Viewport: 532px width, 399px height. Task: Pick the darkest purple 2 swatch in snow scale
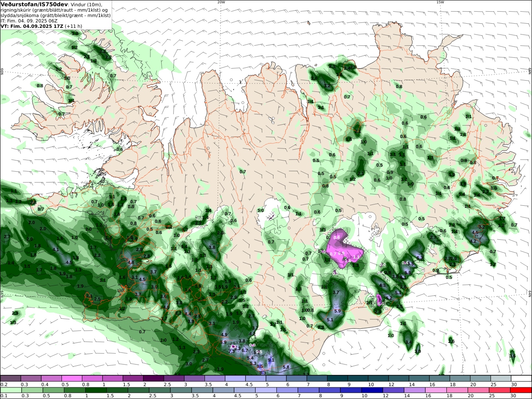[153, 378]
